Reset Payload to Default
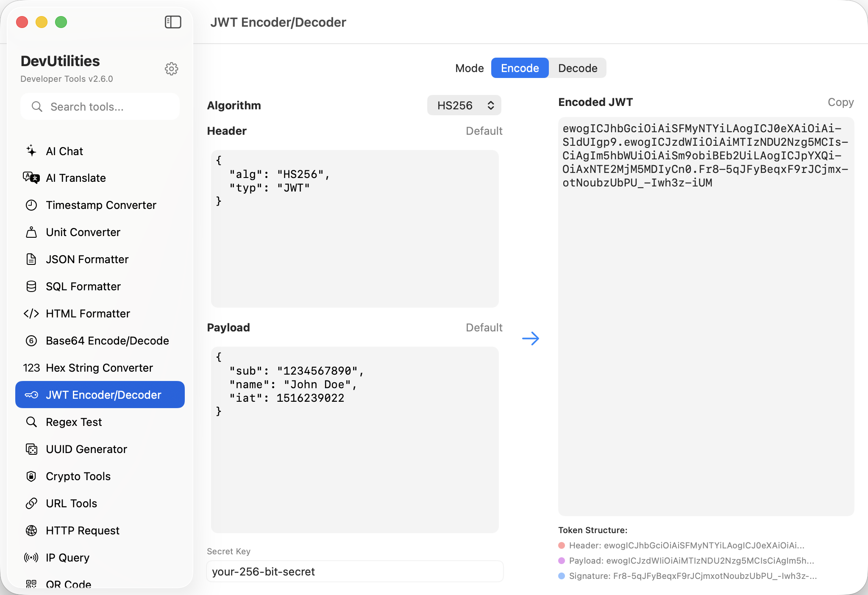868x595 pixels. click(x=484, y=328)
